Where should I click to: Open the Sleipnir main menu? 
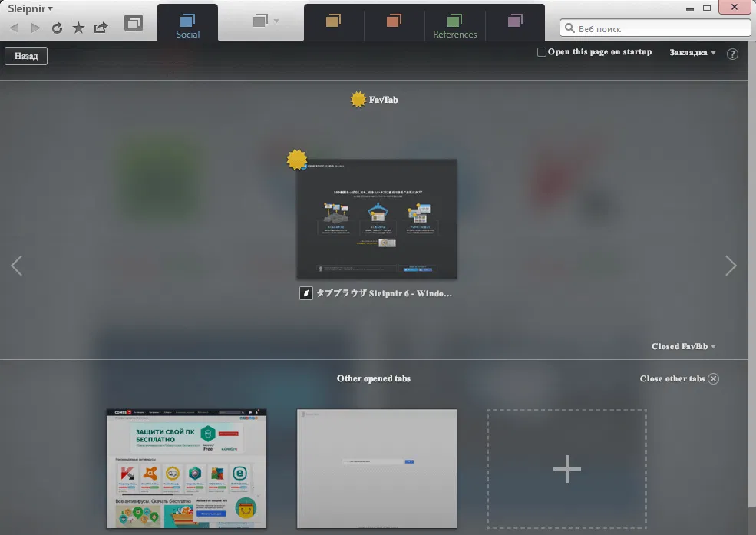click(x=30, y=8)
